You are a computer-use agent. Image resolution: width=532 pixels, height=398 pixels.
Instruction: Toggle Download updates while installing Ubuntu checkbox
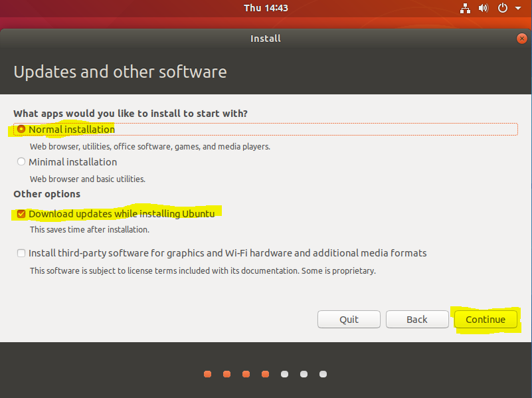21,214
